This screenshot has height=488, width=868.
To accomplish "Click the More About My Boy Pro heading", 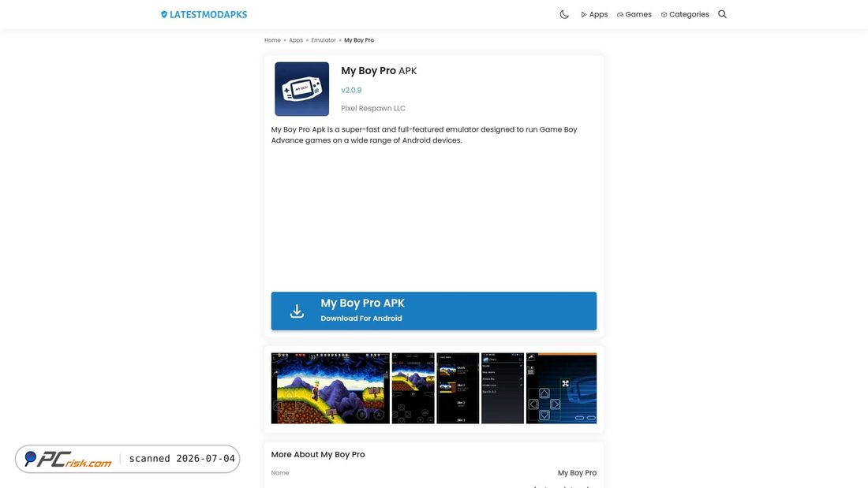I will pyautogui.click(x=318, y=454).
